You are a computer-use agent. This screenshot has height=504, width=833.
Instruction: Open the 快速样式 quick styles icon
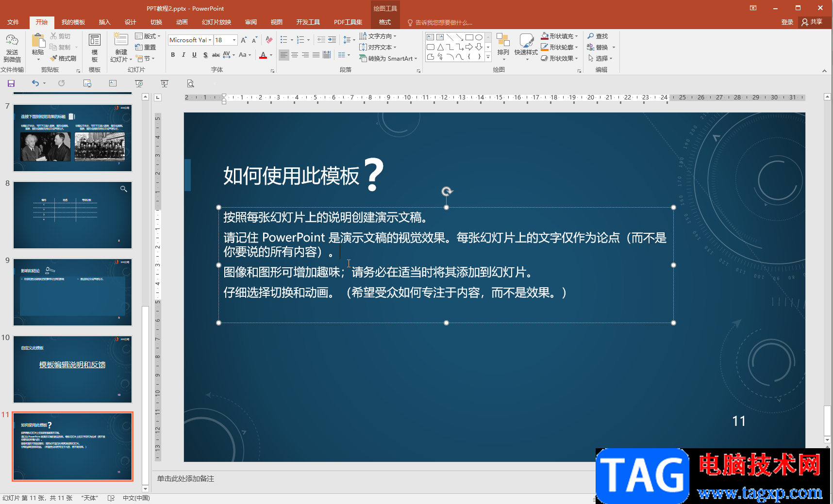coord(526,40)
